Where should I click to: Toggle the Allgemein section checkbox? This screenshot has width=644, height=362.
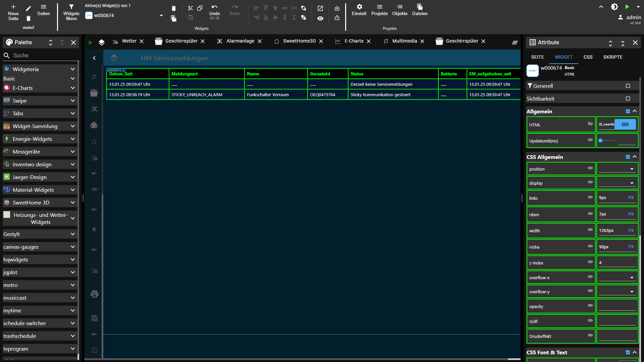[x=628, y=111]
